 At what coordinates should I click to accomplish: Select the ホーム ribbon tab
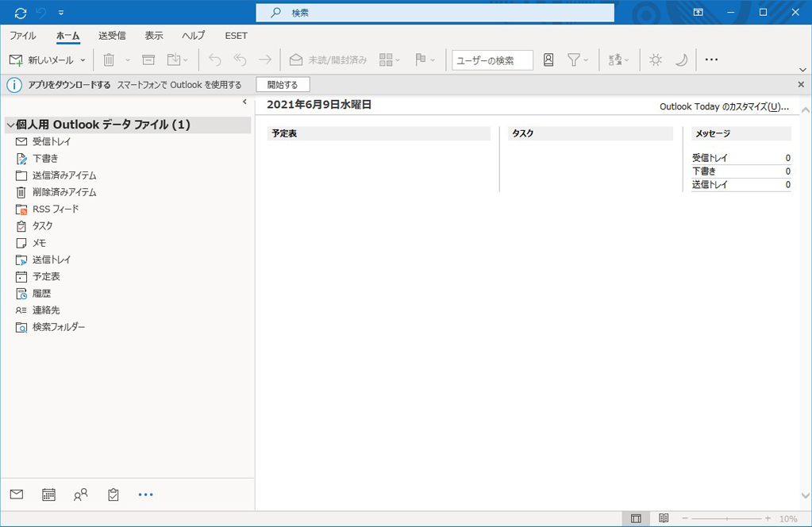(67, 36)
